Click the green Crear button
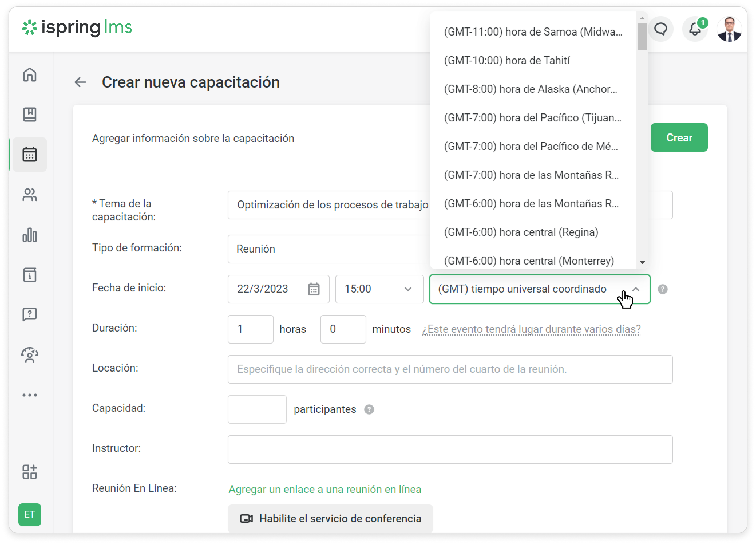The width and height of the screenshot is (756, 544). (x=679, y=137)
